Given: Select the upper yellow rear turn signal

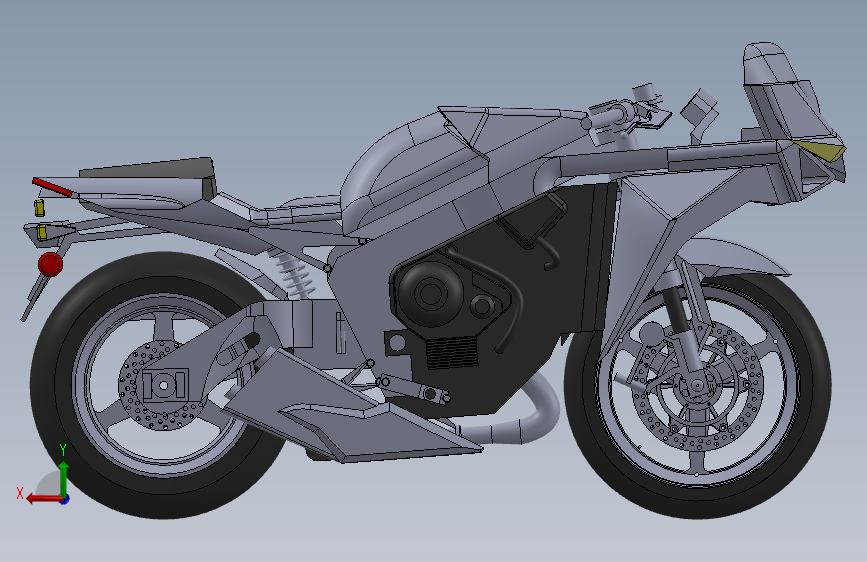Looking at the screenshot, I should [39, 207].
